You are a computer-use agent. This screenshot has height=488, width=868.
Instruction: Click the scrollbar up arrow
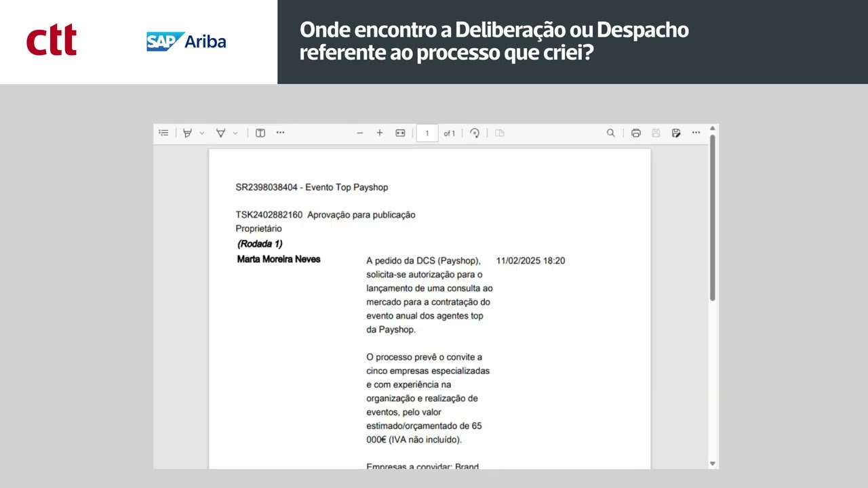point(712,128)
